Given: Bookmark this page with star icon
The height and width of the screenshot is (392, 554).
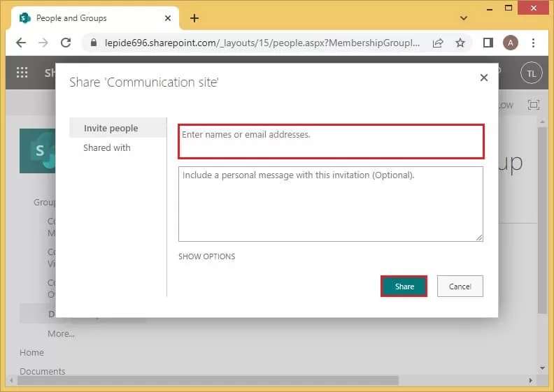Looking at the screenshot, I should tap(460, 43).
